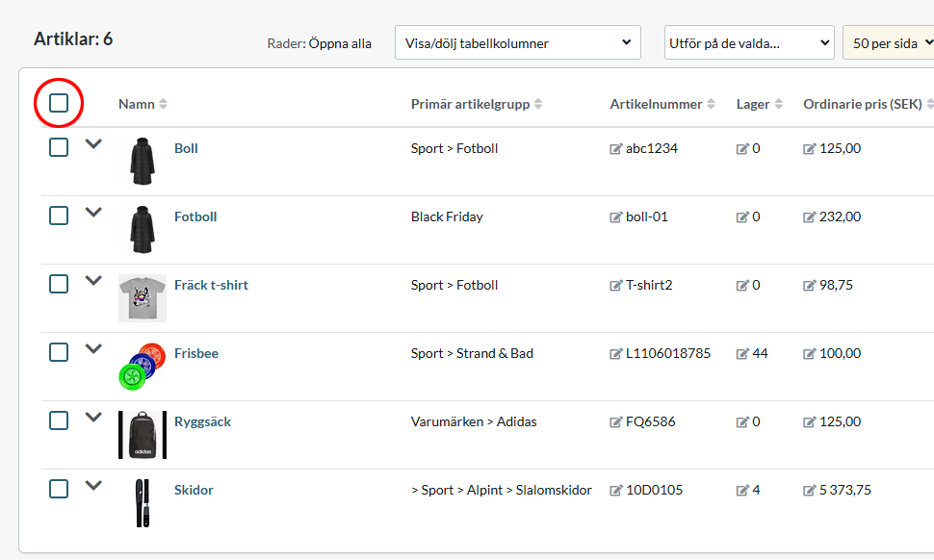Viewport: 934px width, 560px height.
Task: Open the 50 per sida dropdown
Action: [x=887, y=43]
